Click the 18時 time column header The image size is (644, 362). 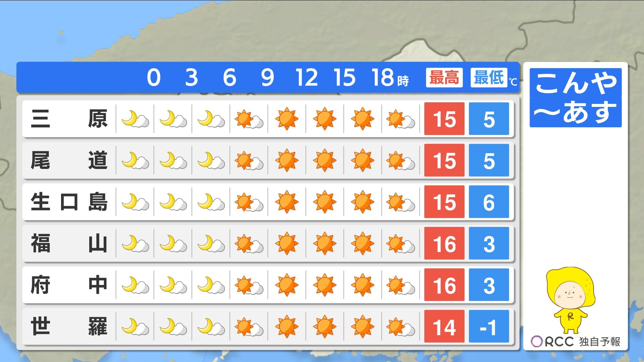[389, 78]
